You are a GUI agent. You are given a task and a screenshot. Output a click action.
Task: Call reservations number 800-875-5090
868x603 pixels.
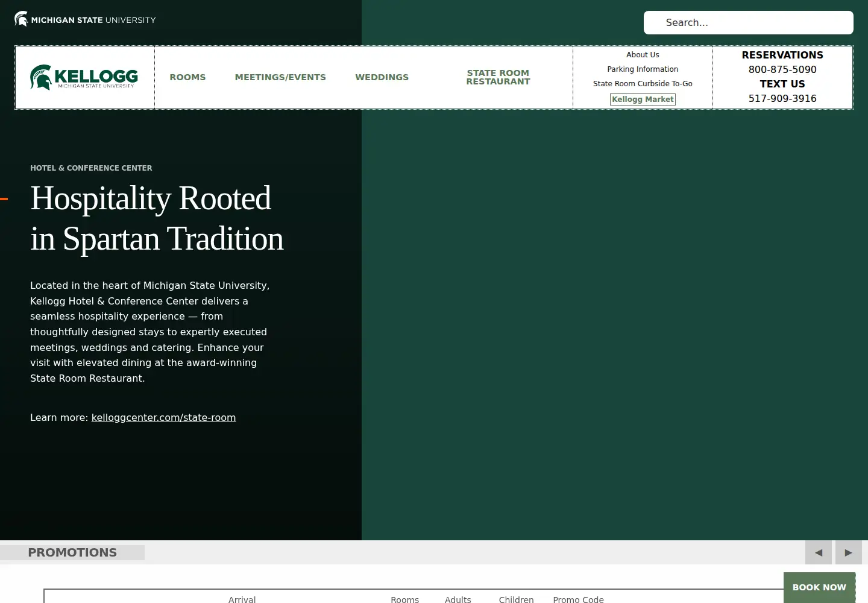point(782,69)
